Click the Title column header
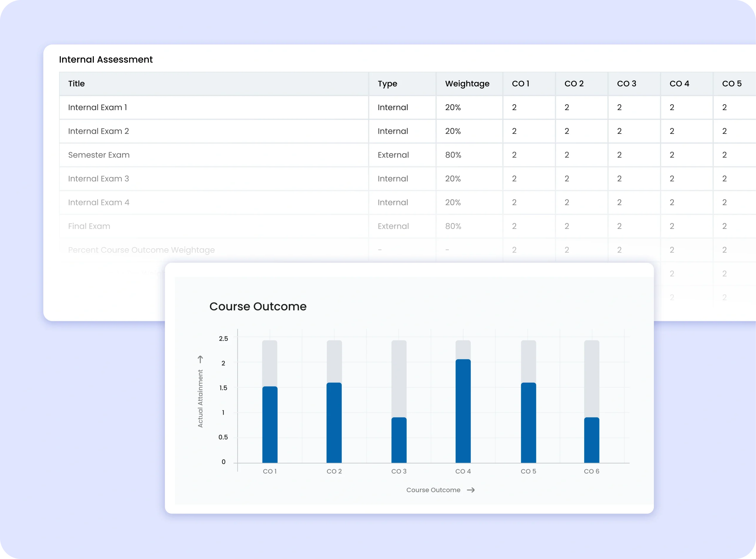The height and width of the screenshot is (559, 756). click(x=76, y=84)
